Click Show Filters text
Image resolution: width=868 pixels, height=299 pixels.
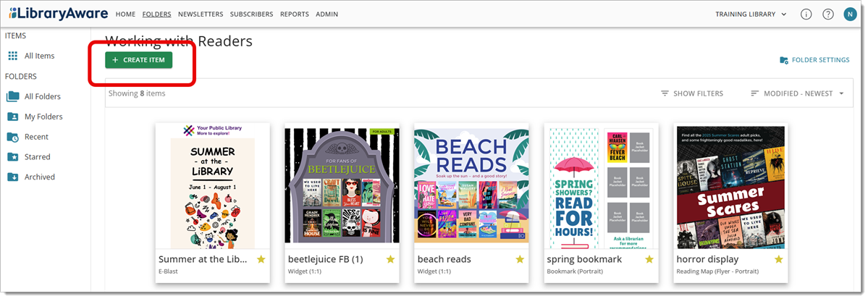[x=698, y=93]
